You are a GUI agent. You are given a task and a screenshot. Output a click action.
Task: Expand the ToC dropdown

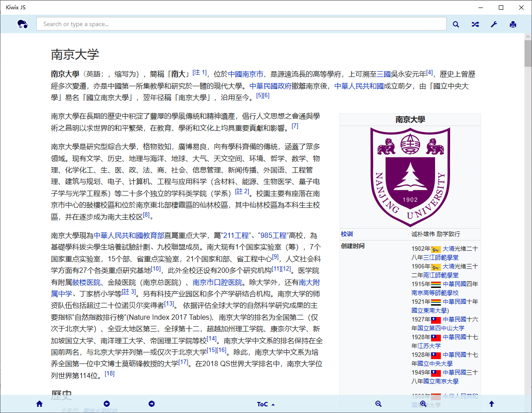pos(266,404)
